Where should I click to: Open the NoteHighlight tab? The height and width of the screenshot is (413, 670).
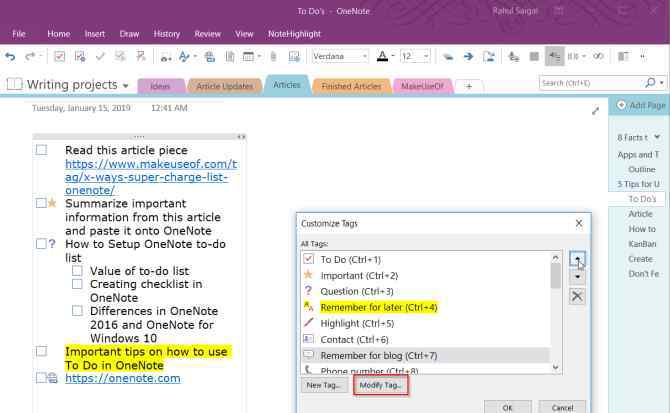(x=294, y=34)
